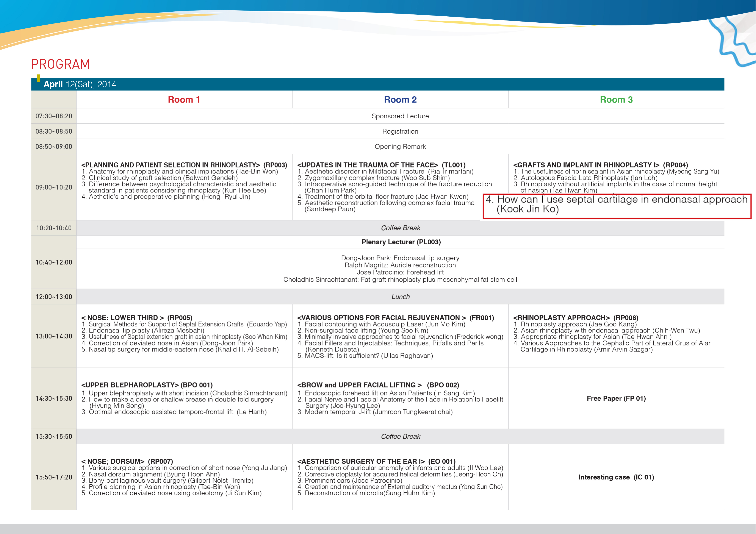Viewport: 756px width, 534px height.
Task: Select the 10:40~12:00 time cell
Action: (54, 262)
